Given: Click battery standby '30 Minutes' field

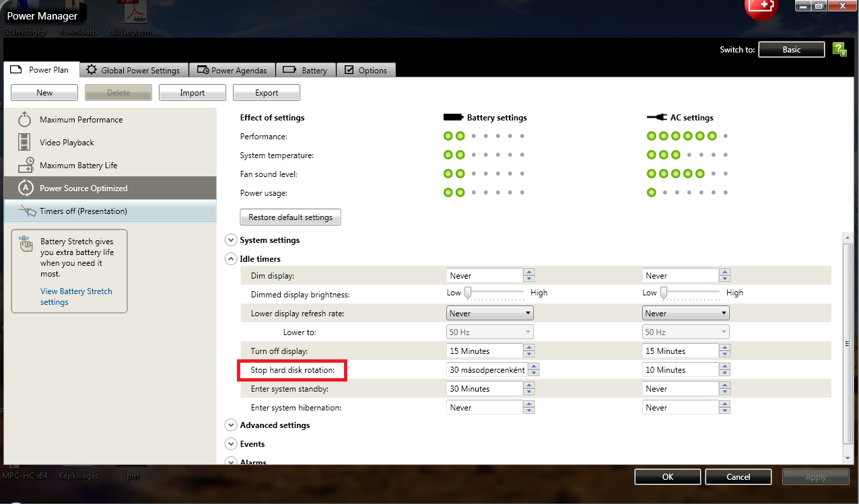Looking at the screenshot, I should (x=485, y=389).
